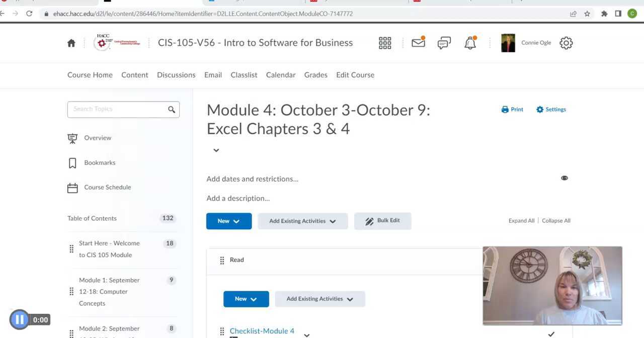The height and width of the screenshot is (338, 644).
Task: Open the update alerts bell icon
Action: click(x=470, y=43)
